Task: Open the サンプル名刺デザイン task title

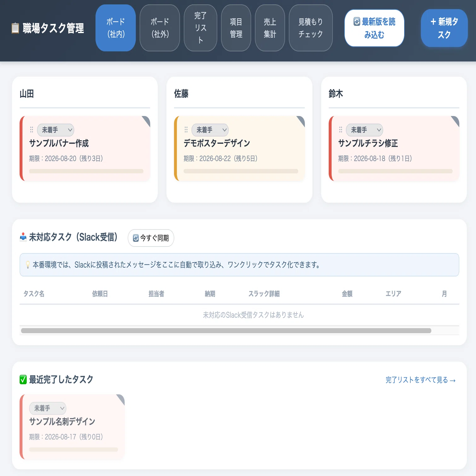Action: (x=62, y=422)
